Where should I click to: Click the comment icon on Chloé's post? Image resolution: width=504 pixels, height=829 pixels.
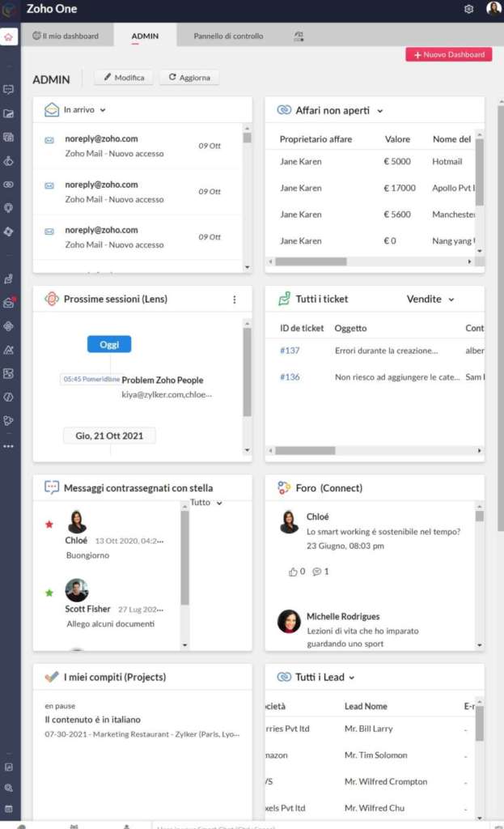[317, 572]
